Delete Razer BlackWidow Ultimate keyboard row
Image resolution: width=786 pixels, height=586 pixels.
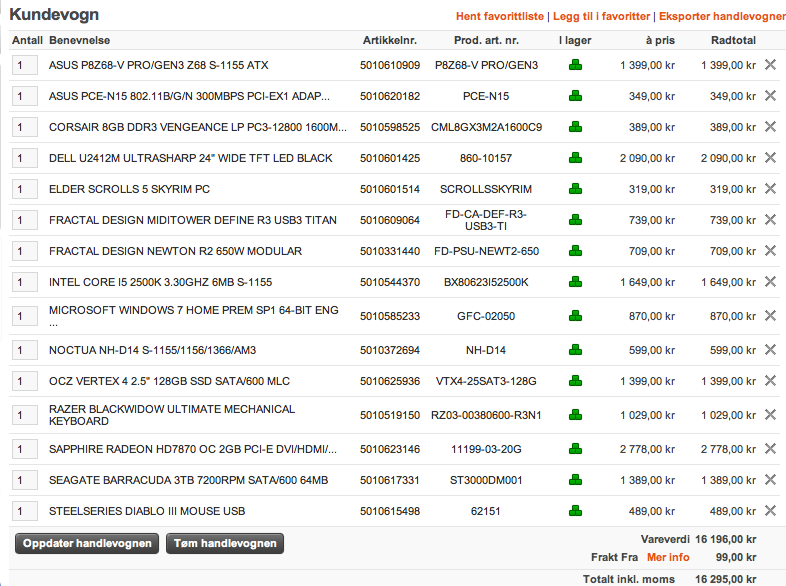click(770, 415)
